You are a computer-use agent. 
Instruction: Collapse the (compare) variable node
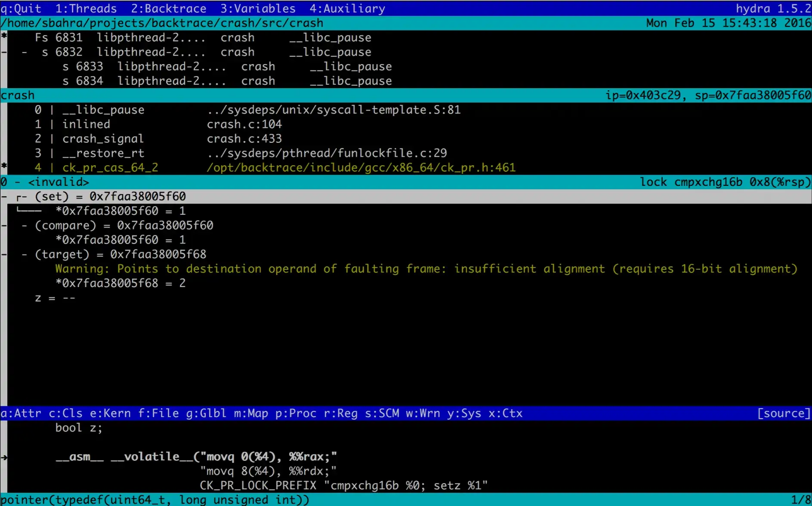(25, 225)
